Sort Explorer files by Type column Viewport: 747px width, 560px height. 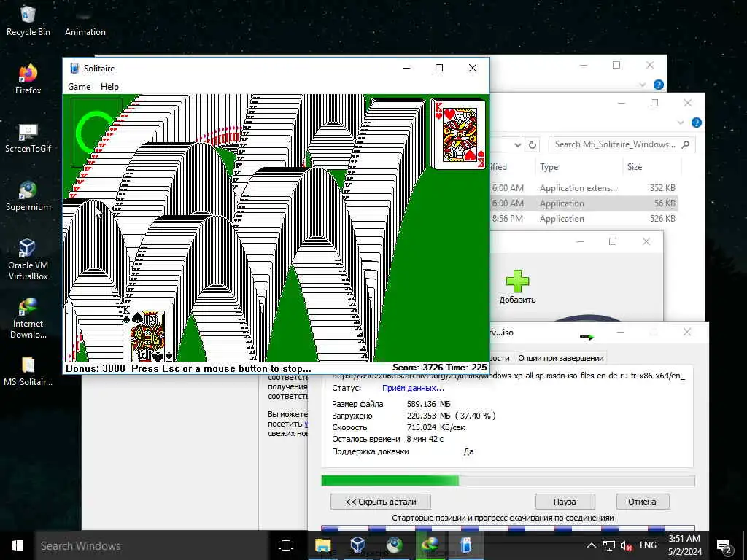pos(549,167)
